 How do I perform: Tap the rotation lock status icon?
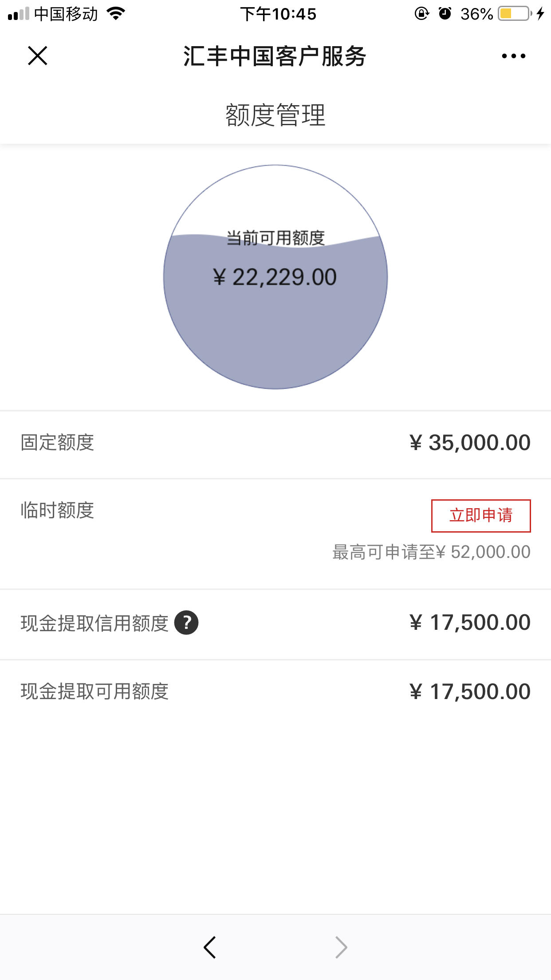pos(421,14)
